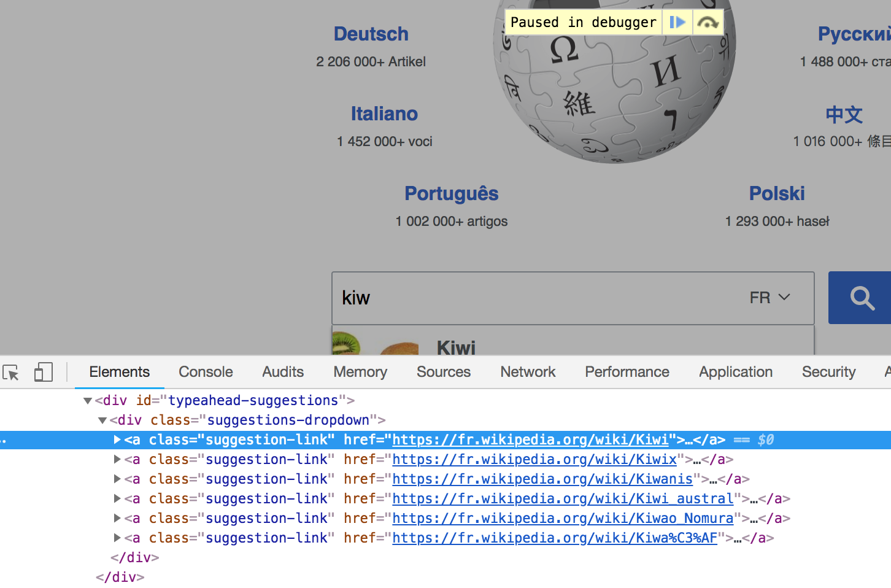891x588 pixels.
Task: Click the ellipsis gutter beside the selected DOM row
Action: (4, 440)
